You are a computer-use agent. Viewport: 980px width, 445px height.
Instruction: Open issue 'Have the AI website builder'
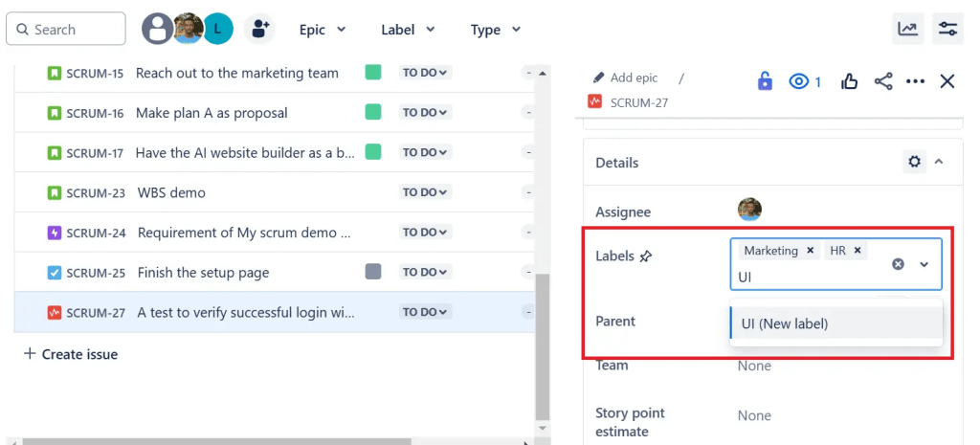point(245,152)
